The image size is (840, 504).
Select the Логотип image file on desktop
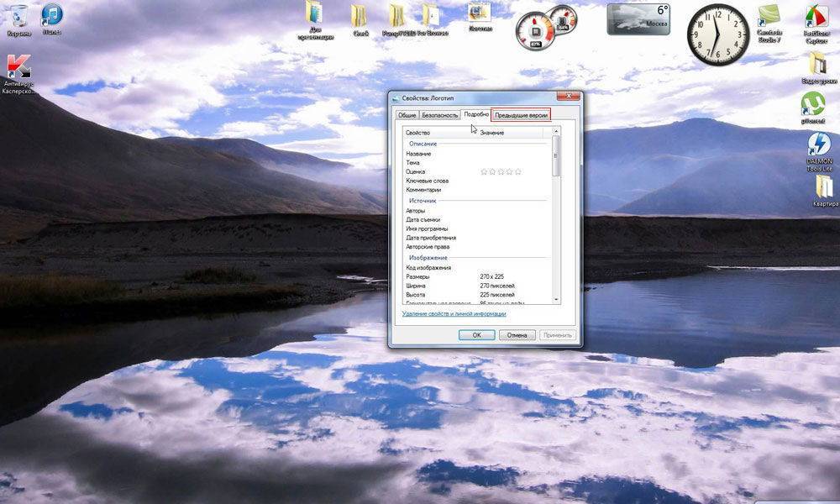point(480,15)
